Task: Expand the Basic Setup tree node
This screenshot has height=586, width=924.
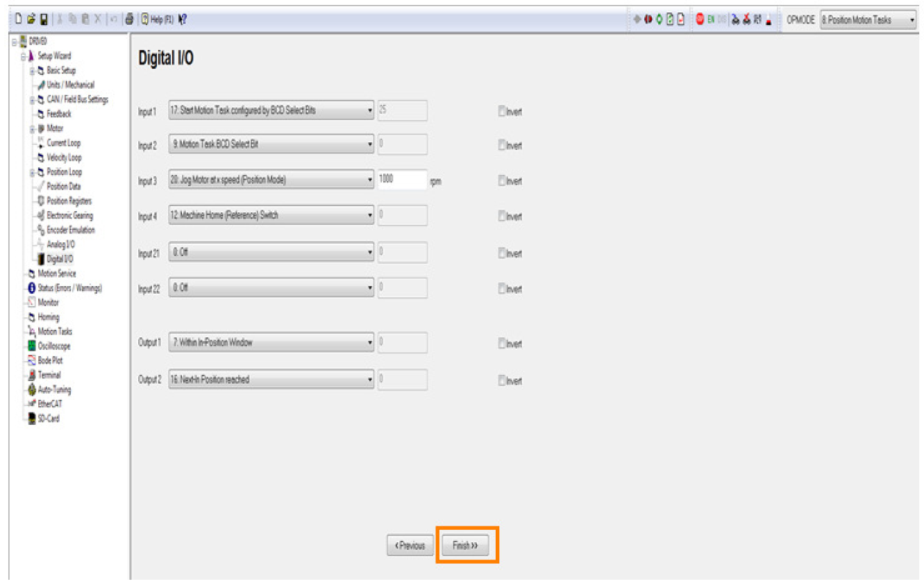Action: (x=32, y=70)
